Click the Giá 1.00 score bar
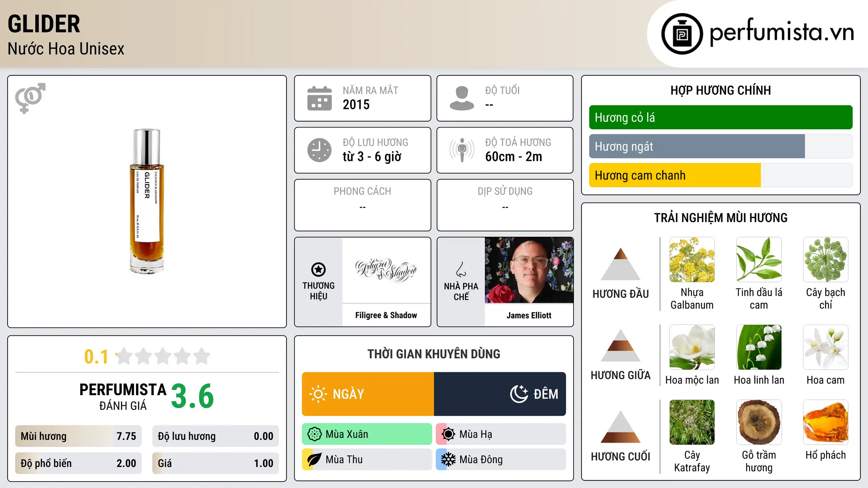This screenshot has height=488, width=868. pyautogui.click(x=215, y=463)
